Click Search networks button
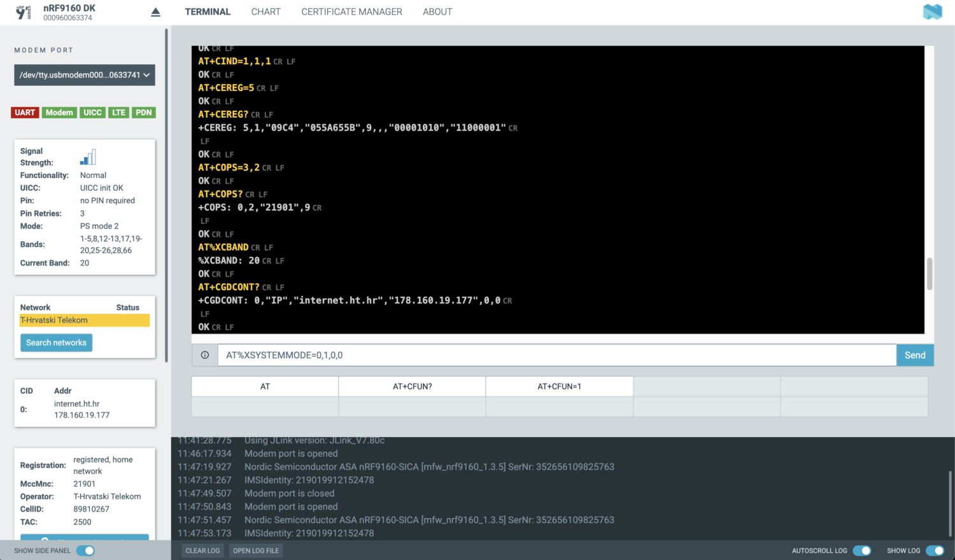 point(56,342)
